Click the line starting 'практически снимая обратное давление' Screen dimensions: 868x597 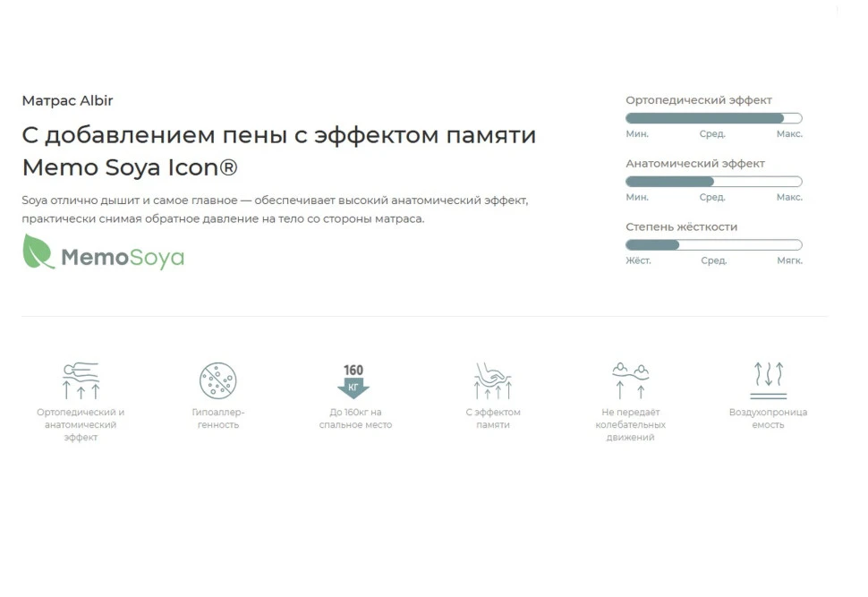coord(223,218)
